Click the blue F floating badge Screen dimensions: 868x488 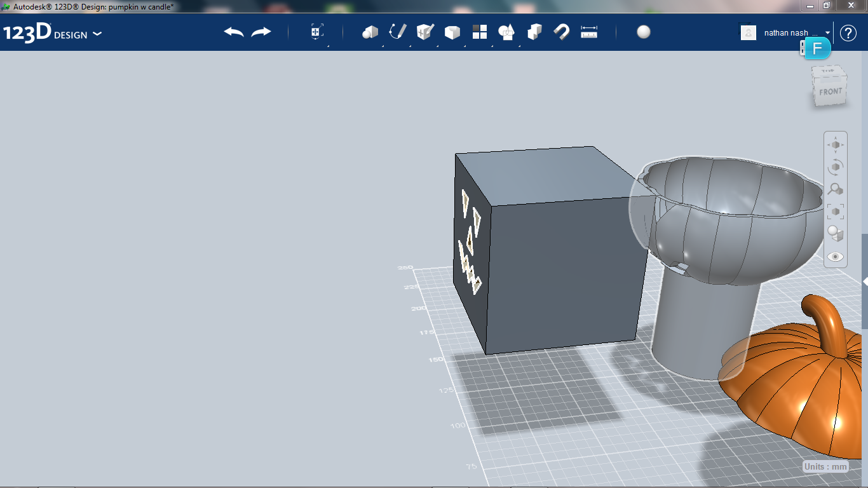tap(818, 48)
